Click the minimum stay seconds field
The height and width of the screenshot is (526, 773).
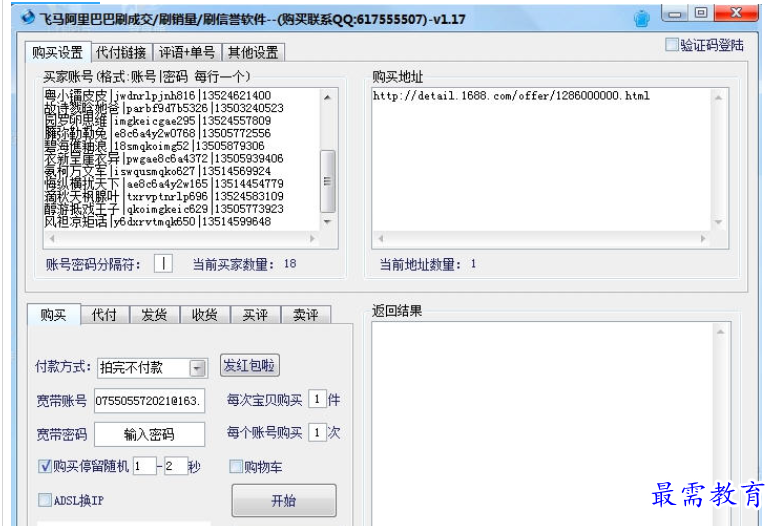[144, 466]
